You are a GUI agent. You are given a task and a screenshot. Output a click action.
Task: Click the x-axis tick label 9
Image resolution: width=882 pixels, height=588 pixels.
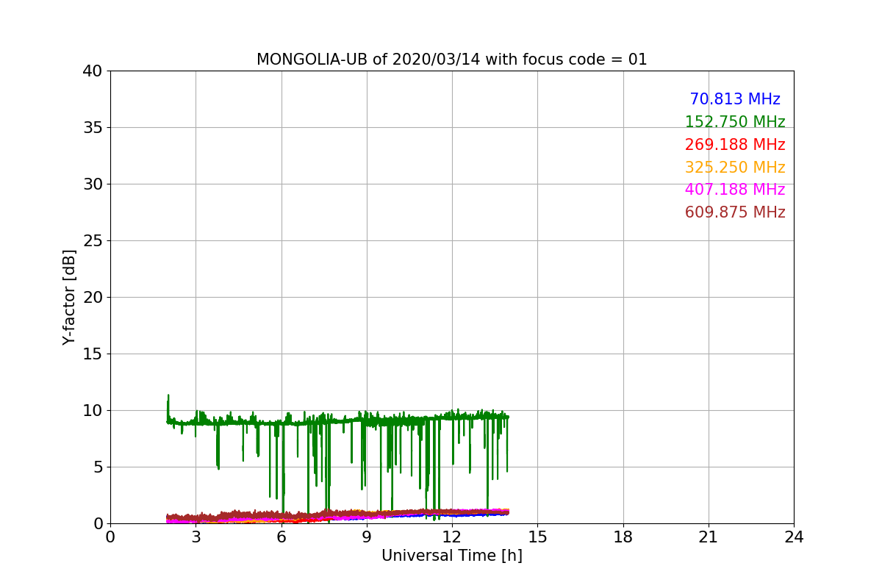366,537
